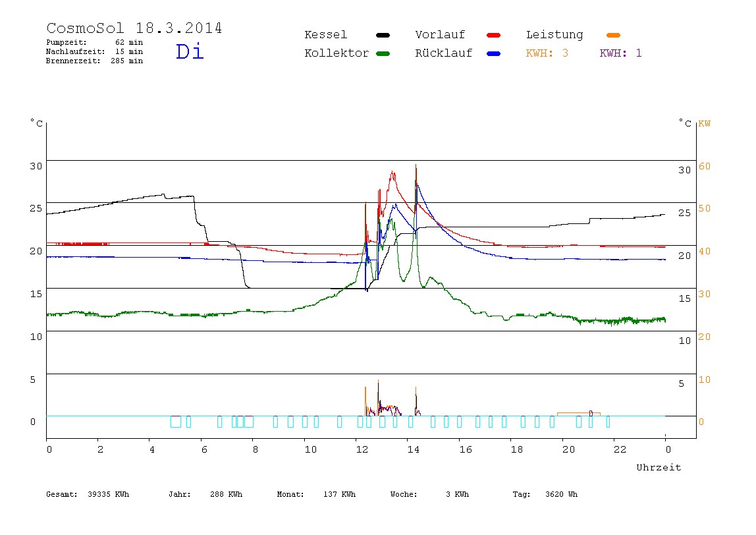The width and height of the screenshot is (756, 535).
Task: Click the orange 60 KW axis tick
Action: [705, 166]
